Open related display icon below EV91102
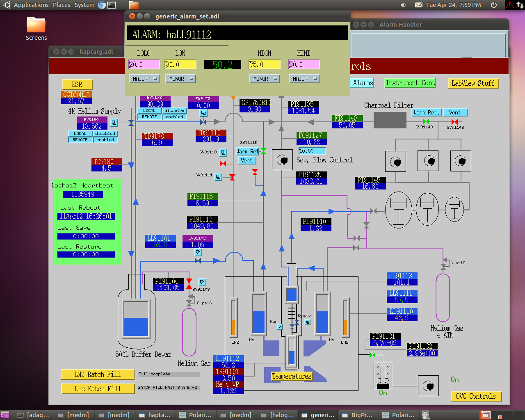Viewport: 525px width, 420px height. [198, 252]
